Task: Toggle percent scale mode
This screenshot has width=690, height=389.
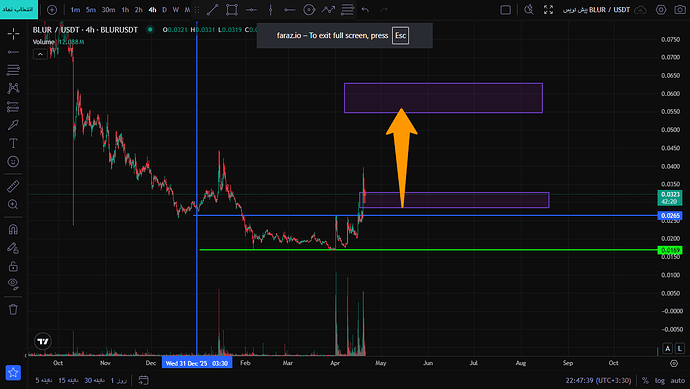Action: click(645, 381)
